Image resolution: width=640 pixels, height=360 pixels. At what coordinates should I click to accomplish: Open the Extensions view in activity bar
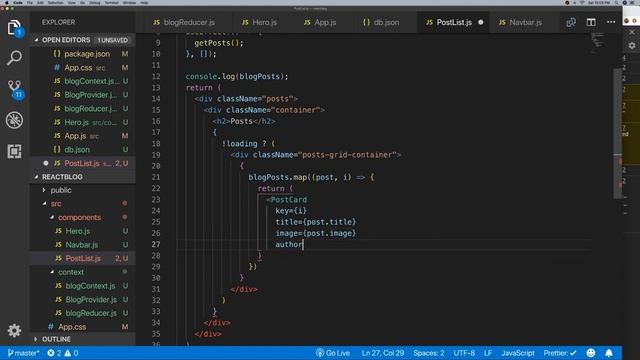(x=14, y=151)
